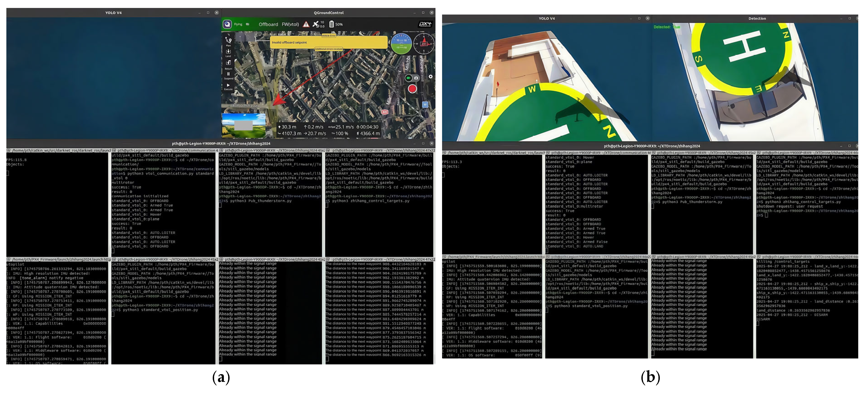The width and height of the screenshot is (868, 393).
Task: Switch camera toggle to video mode
Action: (x=408, y=78)
